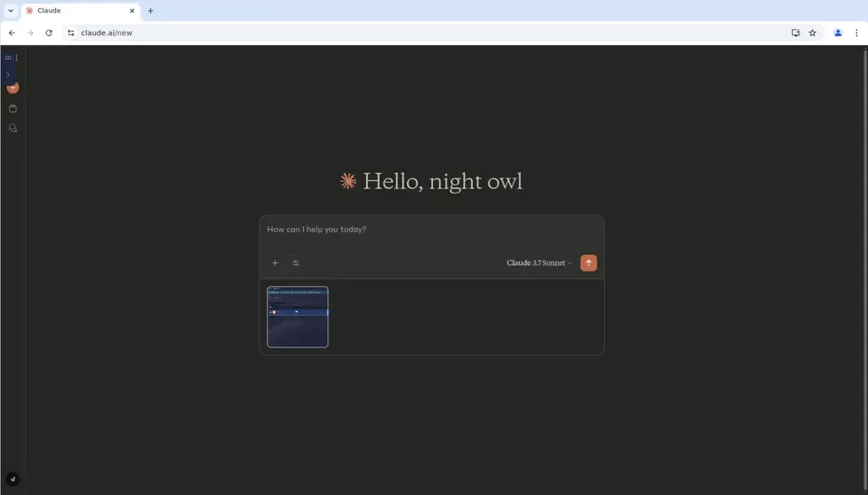Open the search and tools sliders icon
The image size is (868, 495).
click(296, 262)
